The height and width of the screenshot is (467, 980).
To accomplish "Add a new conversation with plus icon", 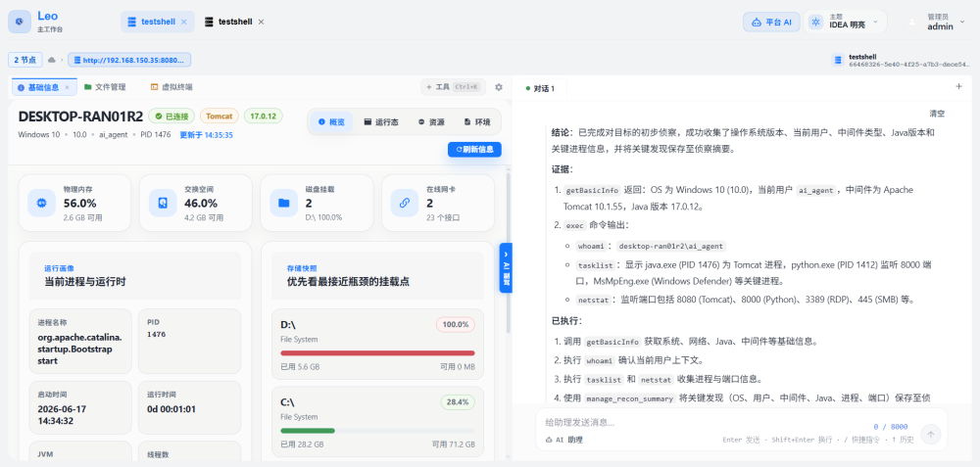I will 958,87.
